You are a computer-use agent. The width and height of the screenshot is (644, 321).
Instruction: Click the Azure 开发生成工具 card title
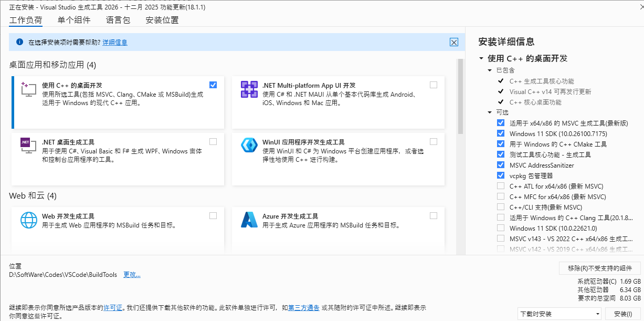coord(290,216)
